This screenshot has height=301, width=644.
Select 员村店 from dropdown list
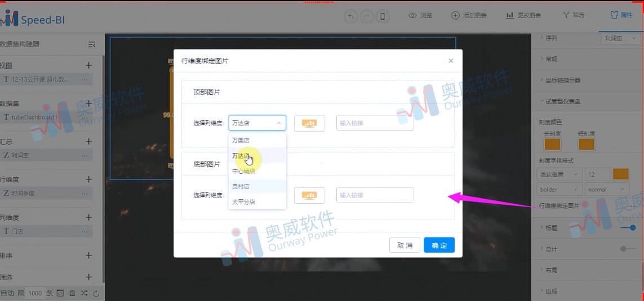click(x=257, y=187)
